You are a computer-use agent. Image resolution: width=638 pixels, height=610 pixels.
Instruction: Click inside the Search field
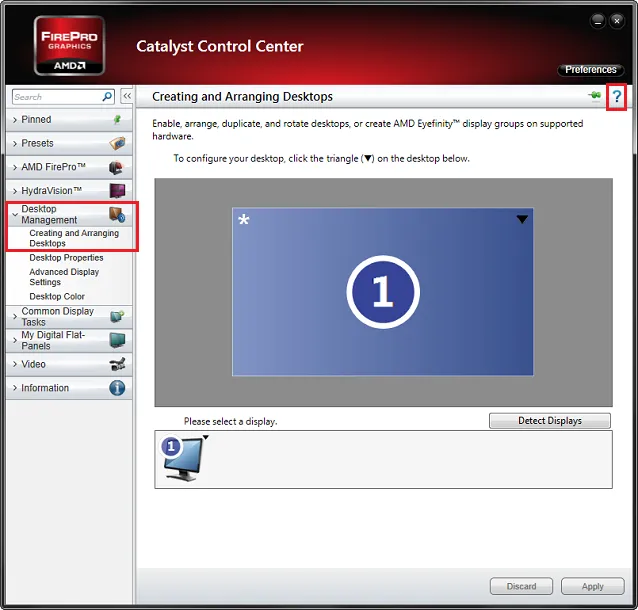(55, 97)
